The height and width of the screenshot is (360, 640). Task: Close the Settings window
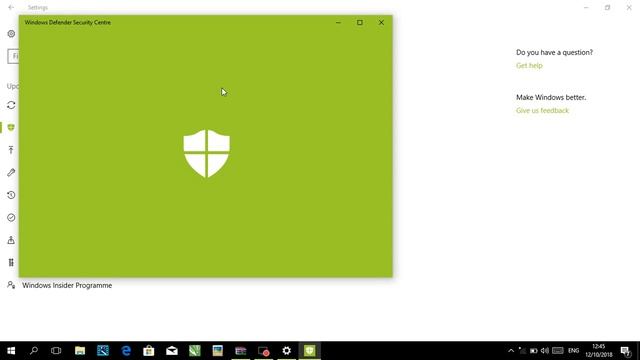[x=629, y=7]
